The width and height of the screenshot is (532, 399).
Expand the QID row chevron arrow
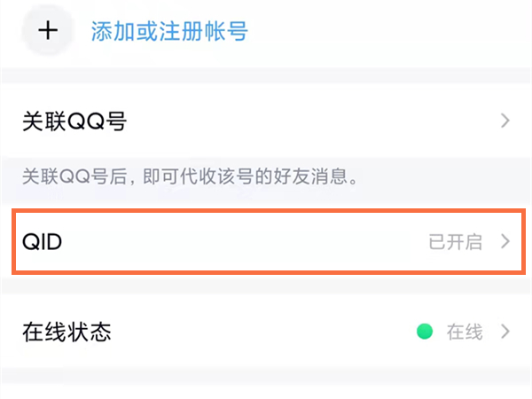point(506,241)
